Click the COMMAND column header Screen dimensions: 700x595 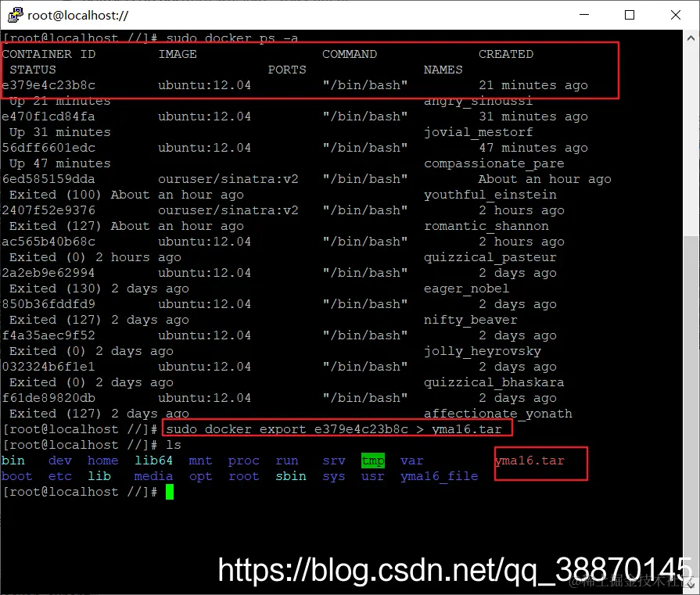tap(350, 54)
